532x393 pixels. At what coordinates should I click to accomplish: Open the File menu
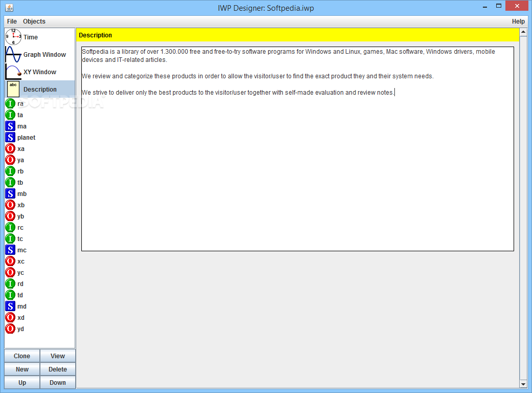(12, 21)
